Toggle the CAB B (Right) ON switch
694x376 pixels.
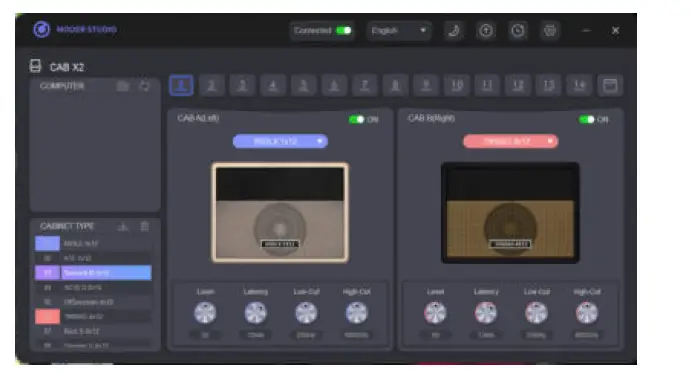coord(587,119)
